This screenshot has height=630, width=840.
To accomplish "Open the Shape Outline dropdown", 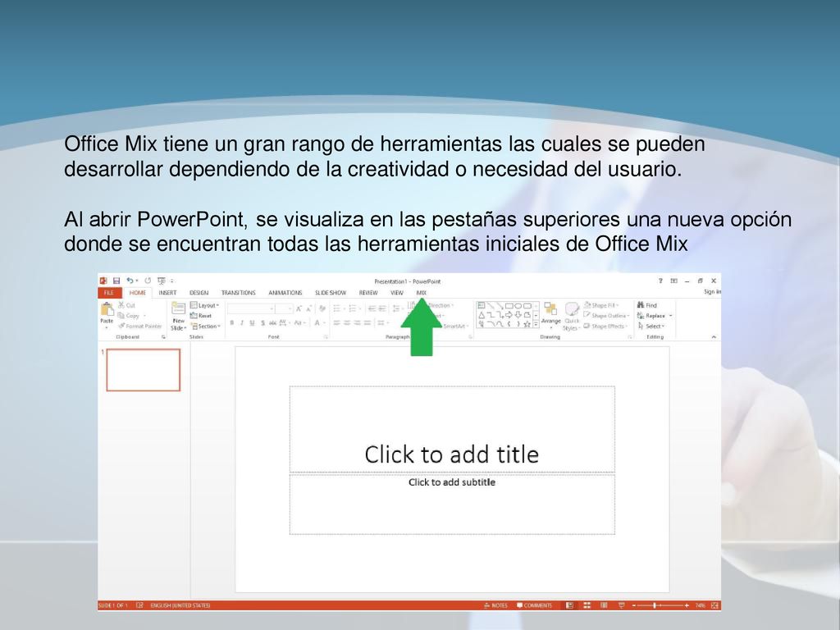I will 606,316.
